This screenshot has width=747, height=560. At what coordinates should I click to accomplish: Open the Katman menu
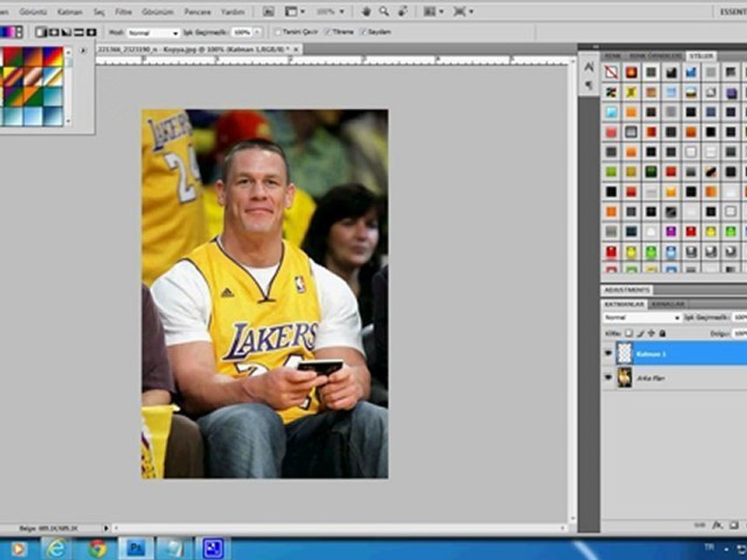69,12
